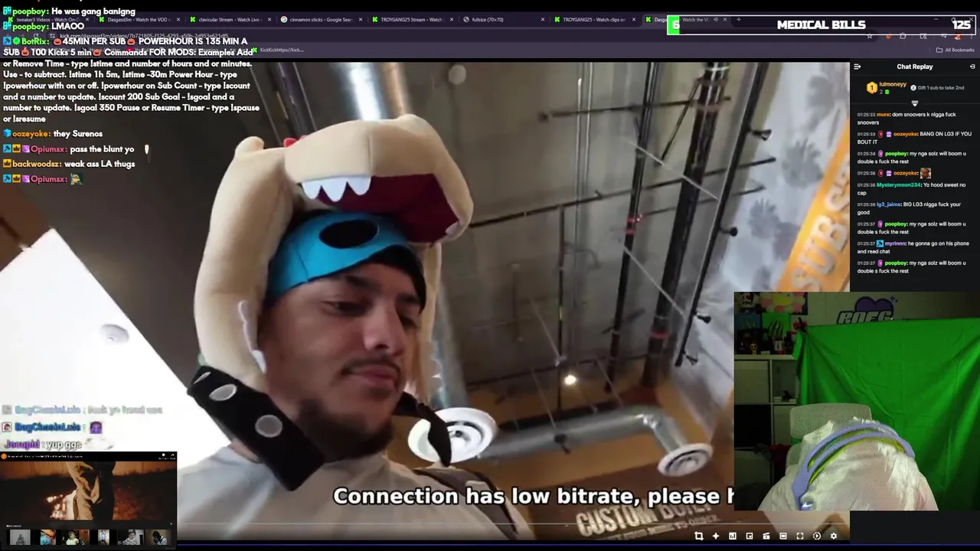
Task: Switch to cinnamon sticks Google Search tab
Action: tap(321, 19)
